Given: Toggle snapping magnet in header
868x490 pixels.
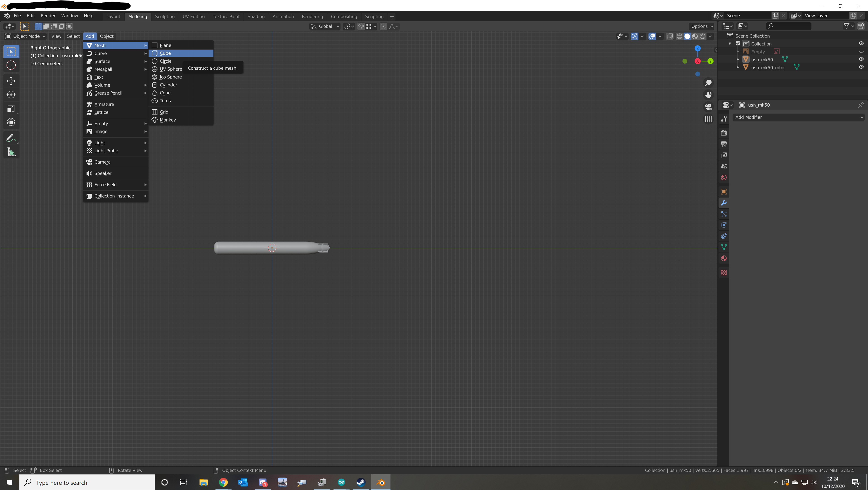Looking at the screenshot, I should [361, 26].
